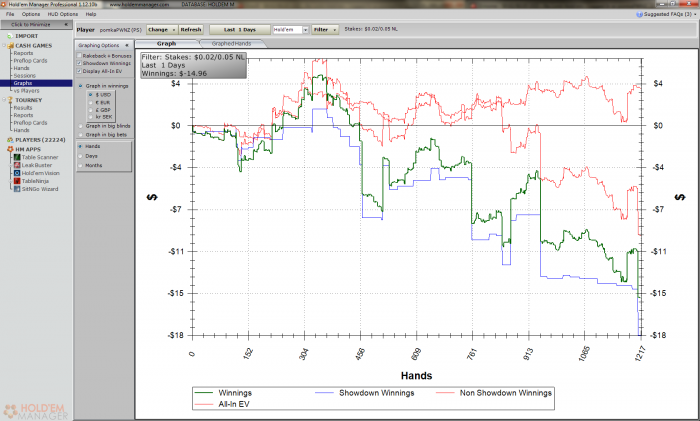Click the Winnings legend entry
The width and height of the screenshot is (700, 421).
[x=224, y=393]
